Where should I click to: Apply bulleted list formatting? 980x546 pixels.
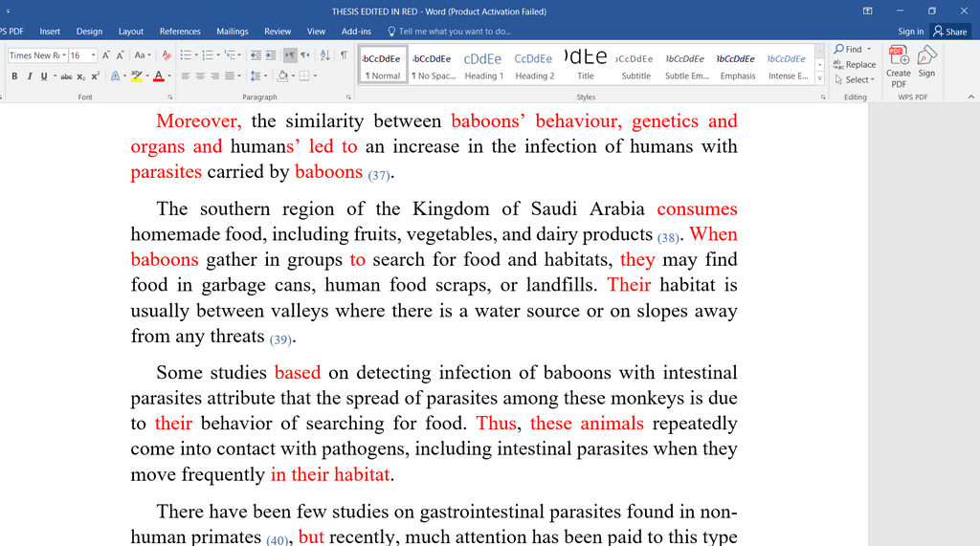pyautogui.click(x=186, y=55)
